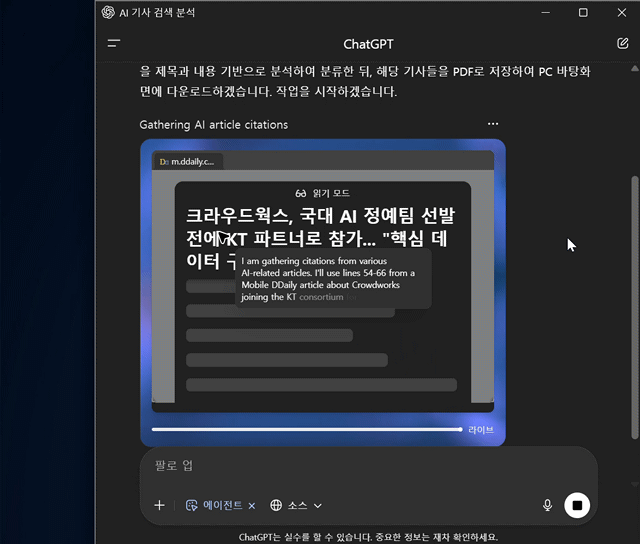Click the plus attachment icon
The image size is (640, 544).
159,505
